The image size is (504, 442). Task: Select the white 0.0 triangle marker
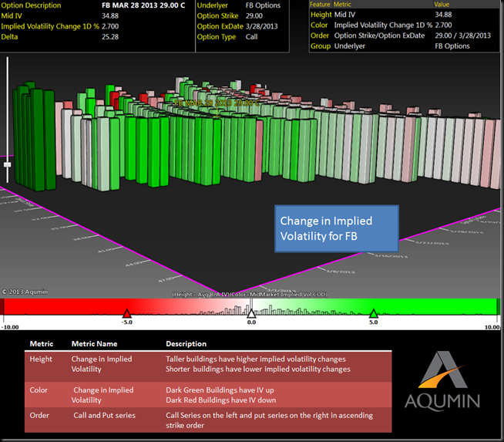click(251, 313)
